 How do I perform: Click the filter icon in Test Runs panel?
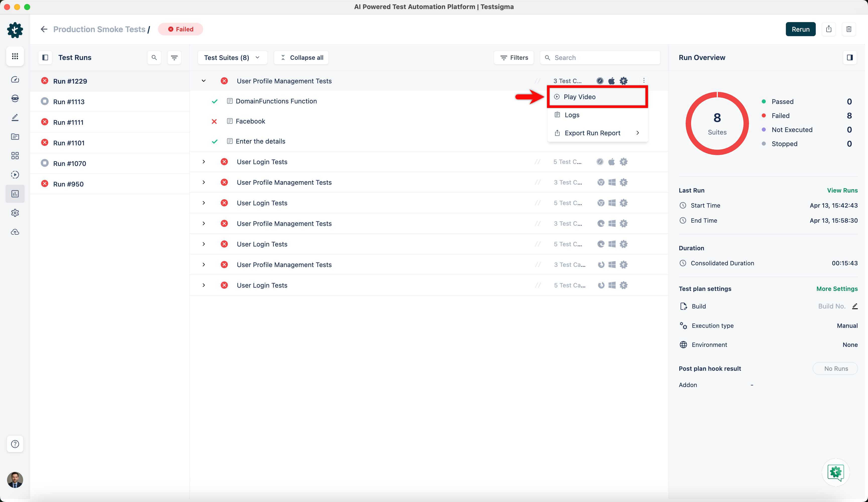tap(174, 57)
